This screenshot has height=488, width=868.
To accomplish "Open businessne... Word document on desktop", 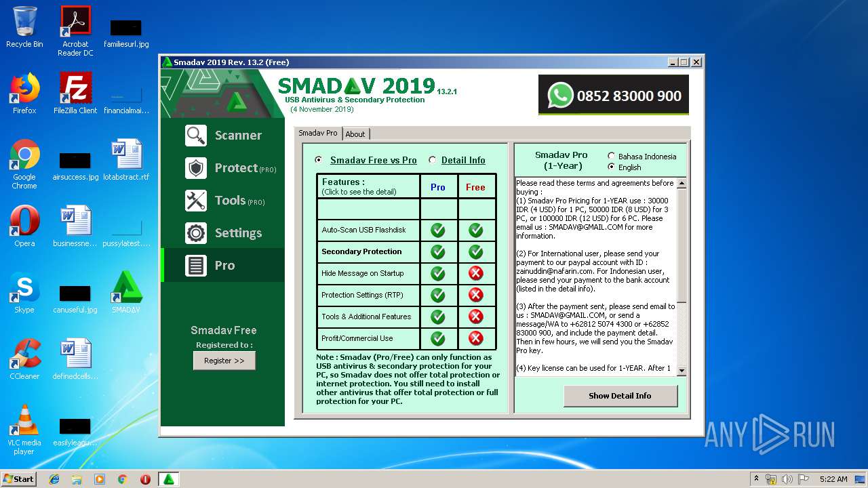I will (x=75, y=226).
